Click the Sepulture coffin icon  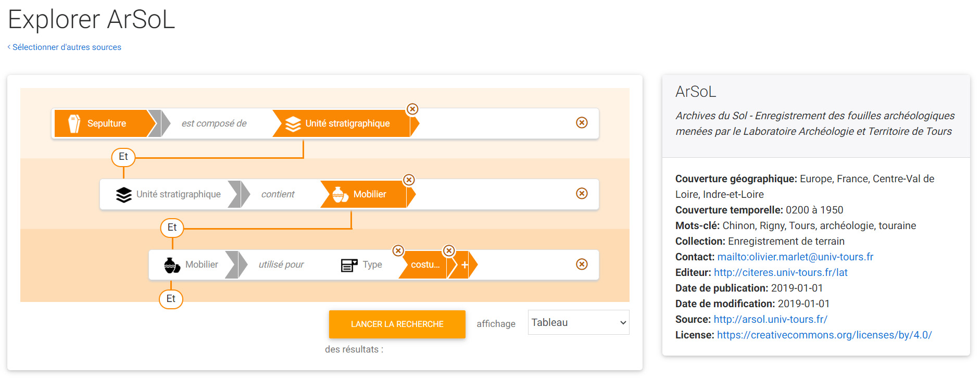(74, 123)
